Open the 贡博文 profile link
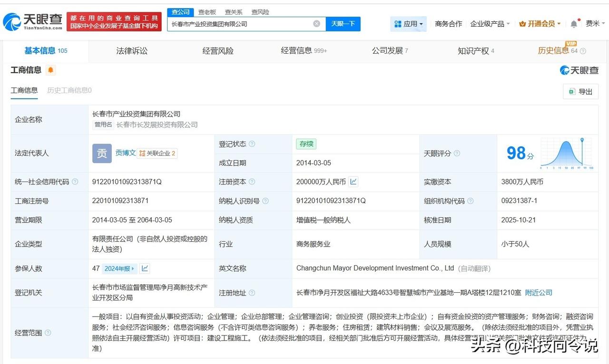609x364 pixels. point(126,153)
